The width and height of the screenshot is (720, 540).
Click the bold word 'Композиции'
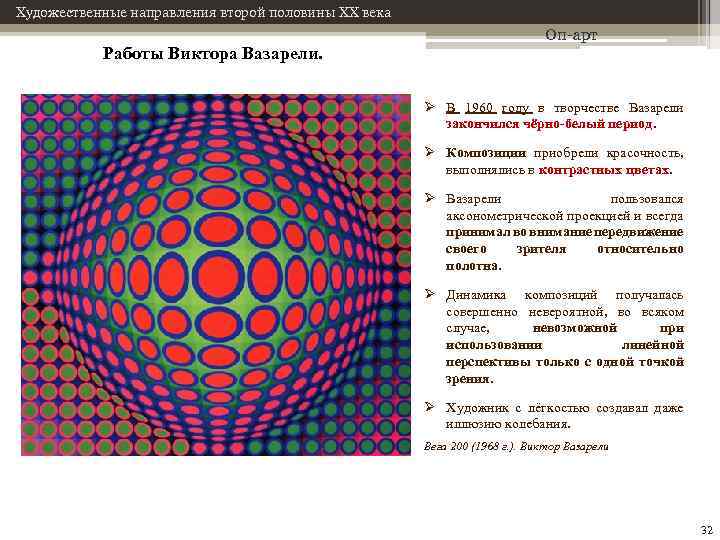(x=486, y=154)
